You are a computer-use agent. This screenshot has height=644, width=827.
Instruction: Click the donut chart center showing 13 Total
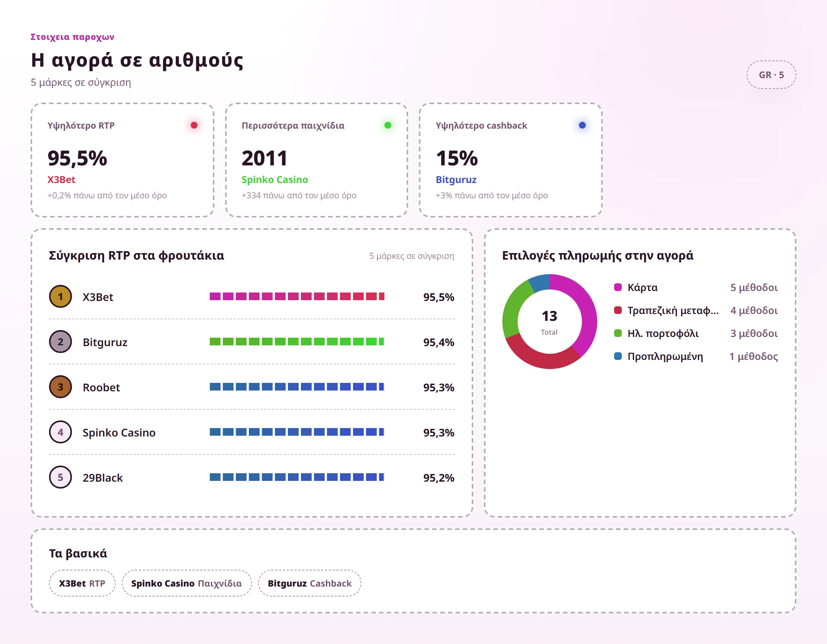coord(549,322)
